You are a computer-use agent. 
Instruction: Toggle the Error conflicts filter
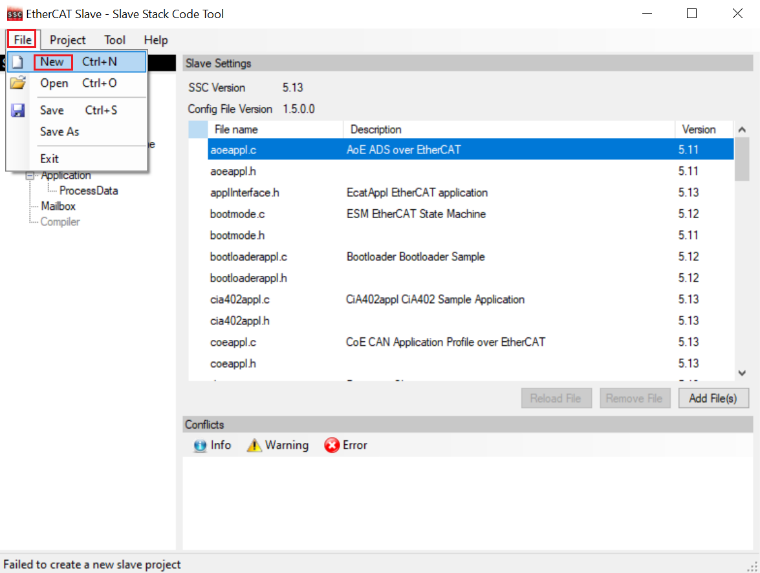point(346,445)
